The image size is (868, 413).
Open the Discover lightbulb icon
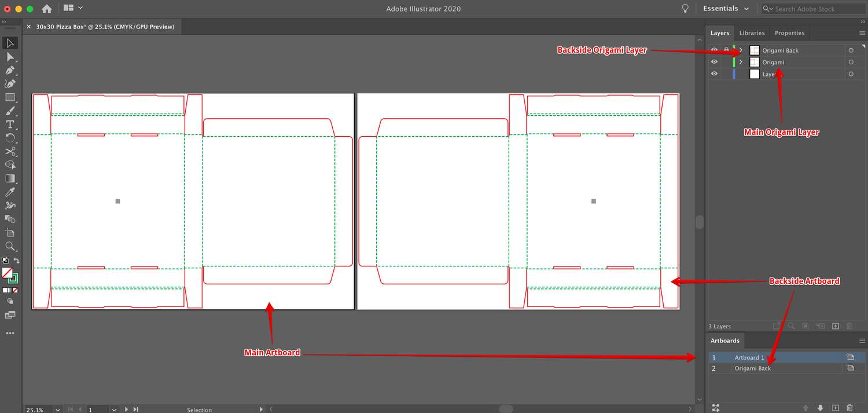pyautogui.click(x=685, y=9)
